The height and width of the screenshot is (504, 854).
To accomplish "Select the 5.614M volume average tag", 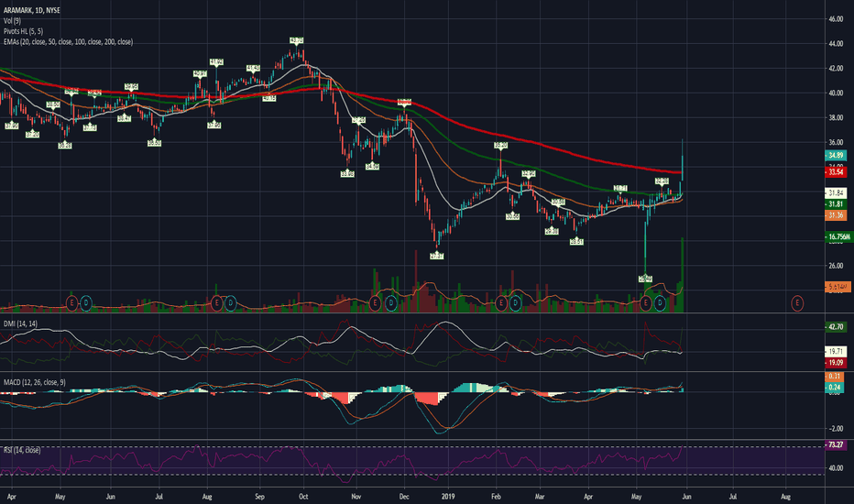I will click(x=838, y=287).
